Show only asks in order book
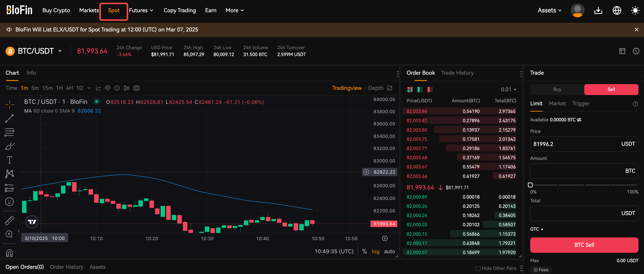The image size is (644, 274). [430, 89]
